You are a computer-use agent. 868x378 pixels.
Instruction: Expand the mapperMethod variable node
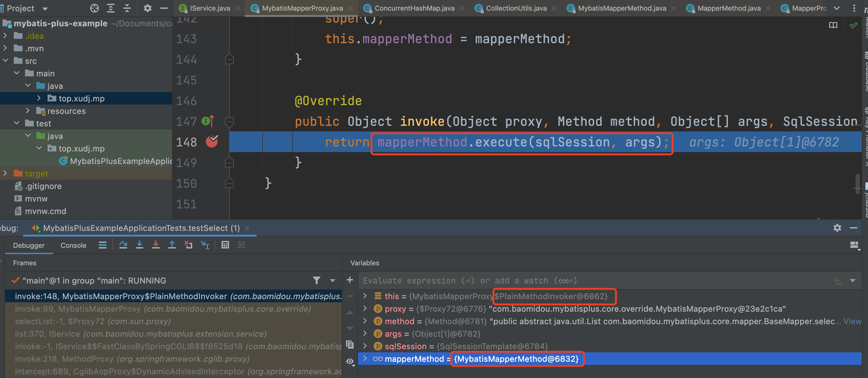coord(365,359)
